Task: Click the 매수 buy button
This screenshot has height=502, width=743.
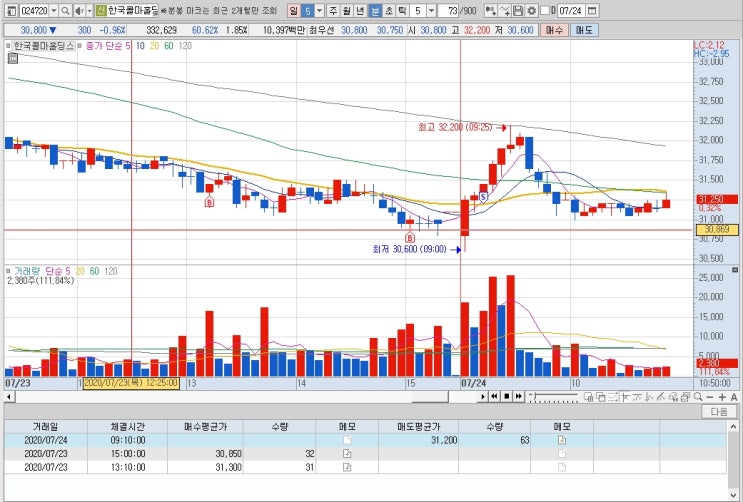Action: pos(554,30)
